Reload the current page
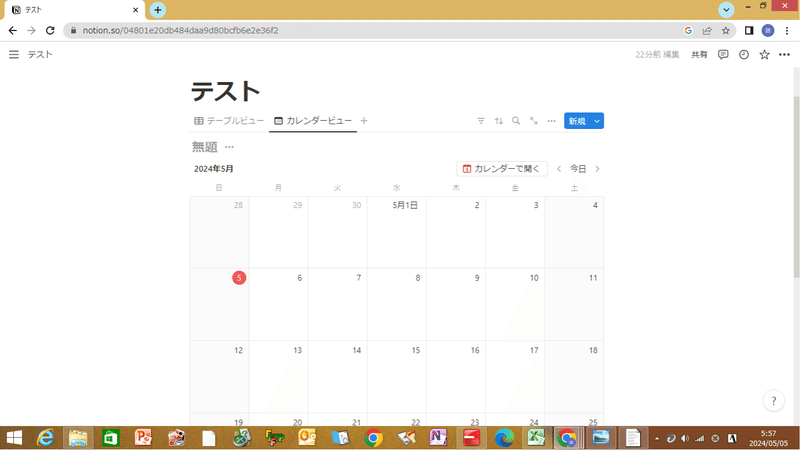 point(50,31)
